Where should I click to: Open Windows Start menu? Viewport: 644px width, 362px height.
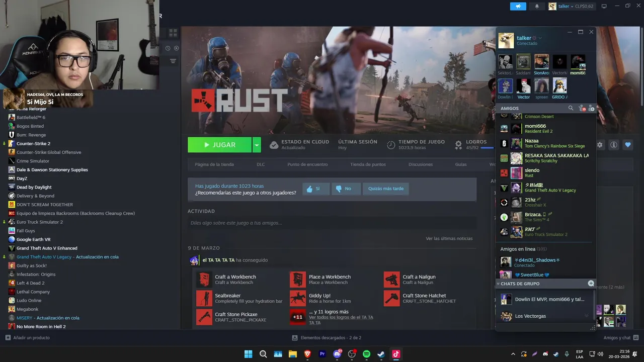tap(248, 354)
